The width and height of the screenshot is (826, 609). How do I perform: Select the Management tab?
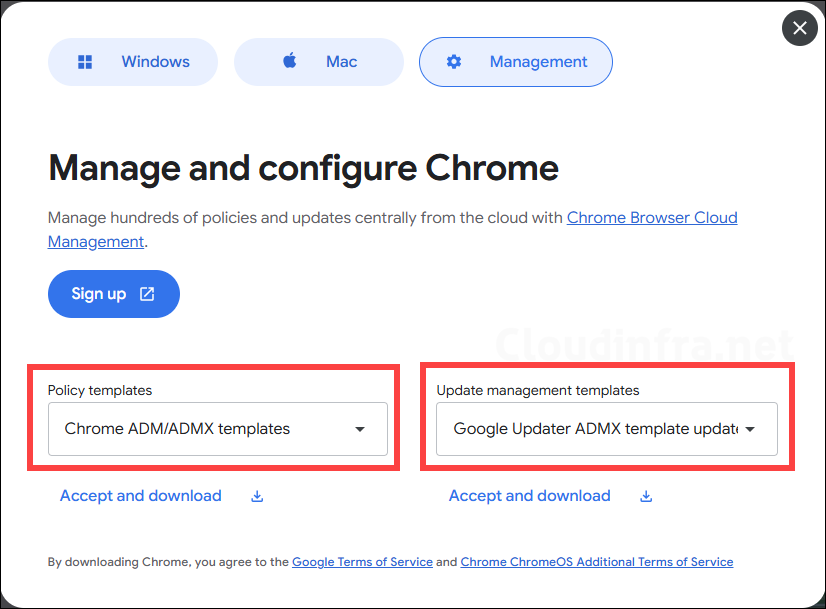516,62
